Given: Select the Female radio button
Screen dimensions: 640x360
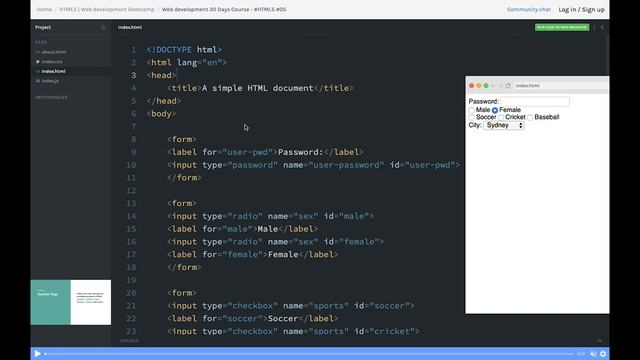Looking at the screenshot, I should click(x=495, y=110).
